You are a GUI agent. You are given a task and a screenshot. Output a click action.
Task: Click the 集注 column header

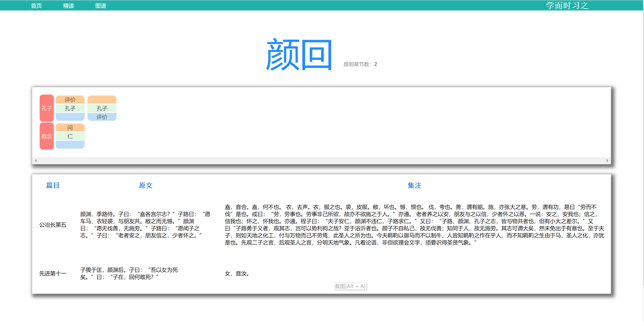click(x=414, y=185)
